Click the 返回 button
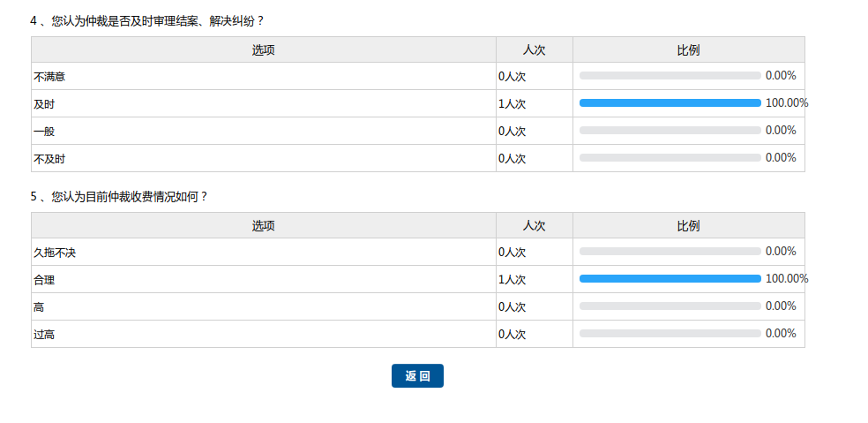The height and width of the screenshot is (423, 868). point(417,376)
